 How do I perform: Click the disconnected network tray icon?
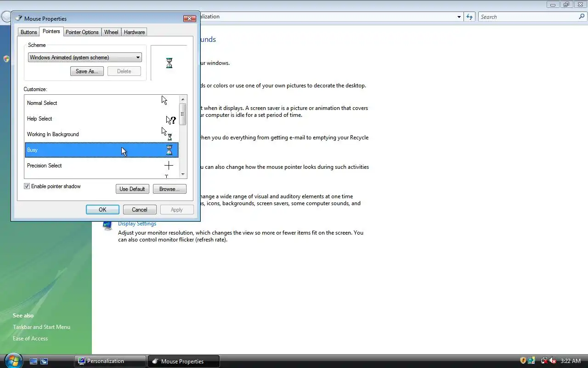[544, 361]
